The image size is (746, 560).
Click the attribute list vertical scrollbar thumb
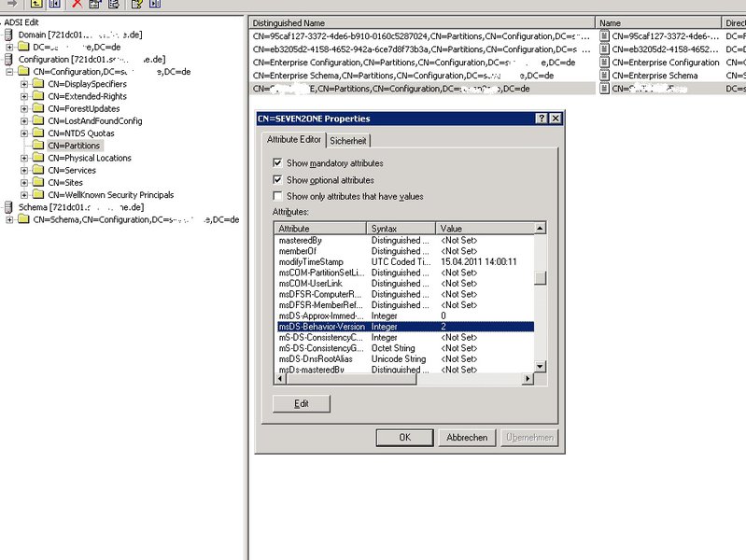540,277
